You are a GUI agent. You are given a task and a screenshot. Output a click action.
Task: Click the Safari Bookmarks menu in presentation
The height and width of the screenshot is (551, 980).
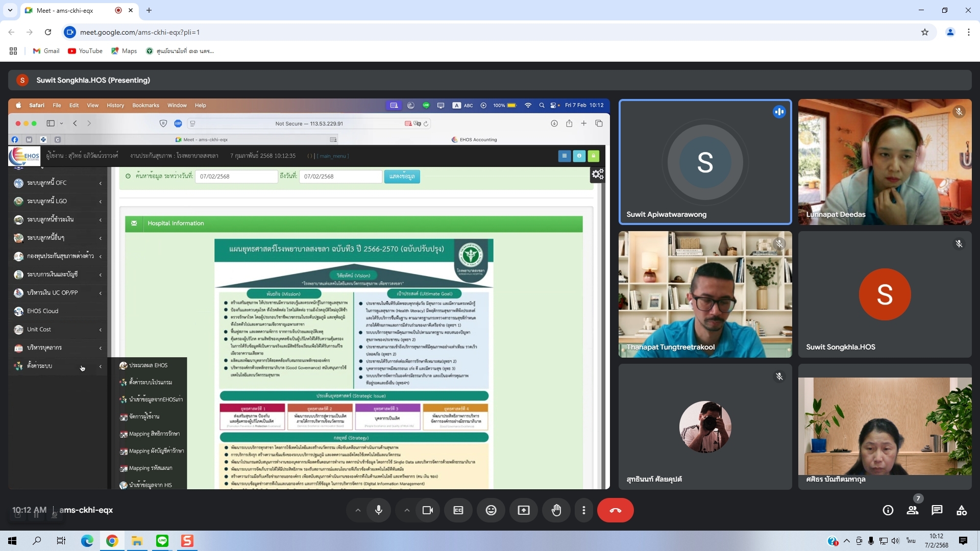point(145,106)
